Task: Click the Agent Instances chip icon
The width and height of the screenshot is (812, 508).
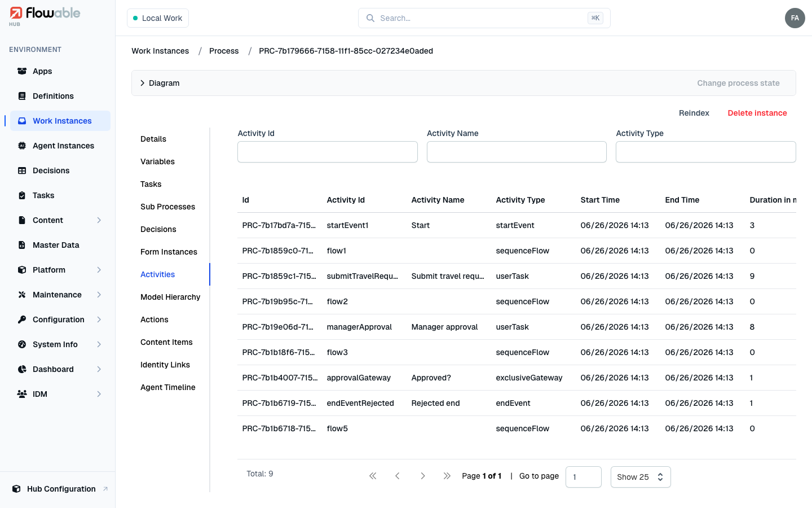Action: 22,146
